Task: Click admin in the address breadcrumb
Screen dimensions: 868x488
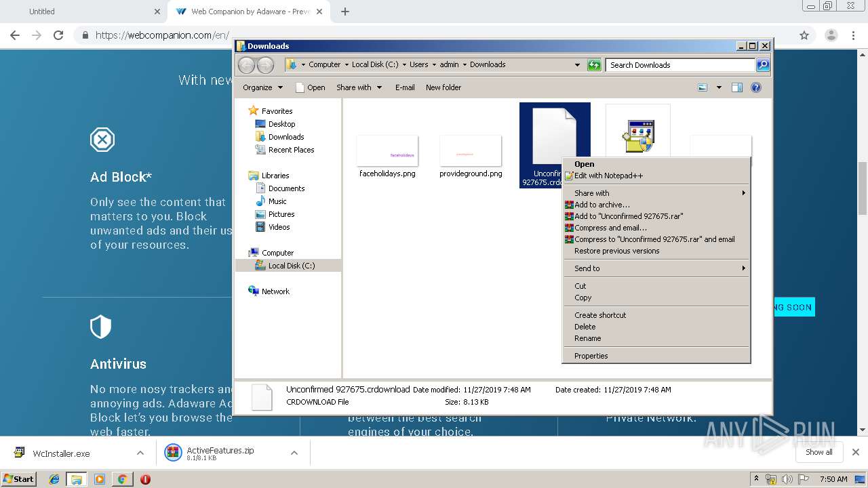Action: coord(449,64)
